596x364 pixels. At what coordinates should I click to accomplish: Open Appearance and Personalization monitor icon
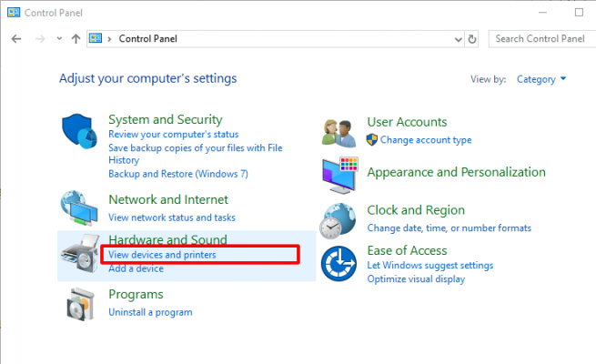pyautogui.click(x=339, y=172)
